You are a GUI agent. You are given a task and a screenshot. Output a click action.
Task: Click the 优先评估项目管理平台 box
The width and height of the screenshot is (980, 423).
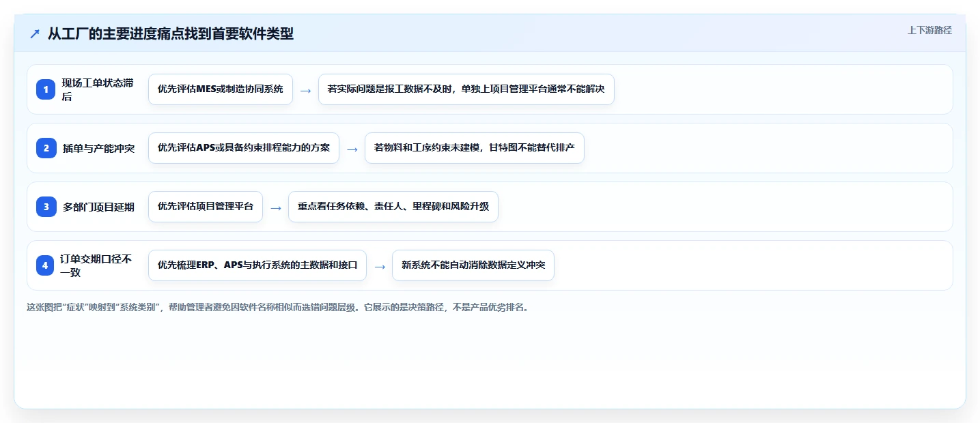click(x=206, y=207)
